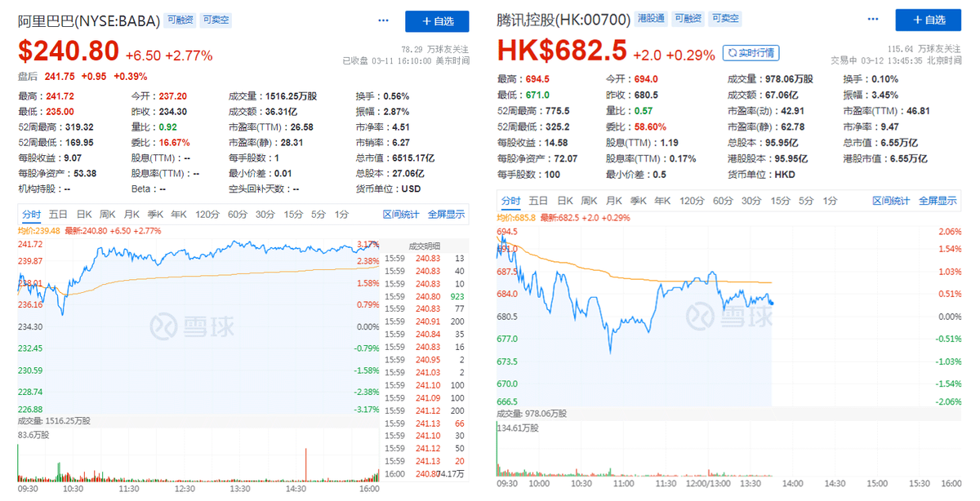Viewport: 980px width, 501px height.
Task: Show the 60分 chart for Tencent
Action: coord(723,201)
